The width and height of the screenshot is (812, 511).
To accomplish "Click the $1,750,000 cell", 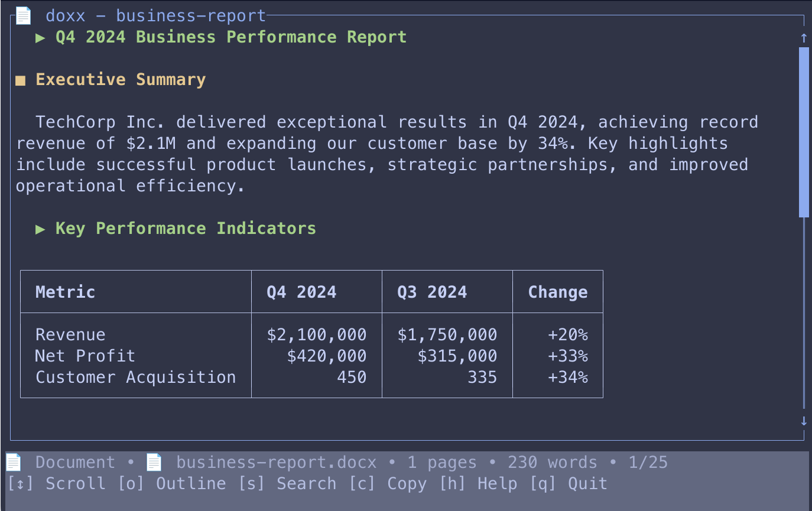I will (x=447, y=335).
